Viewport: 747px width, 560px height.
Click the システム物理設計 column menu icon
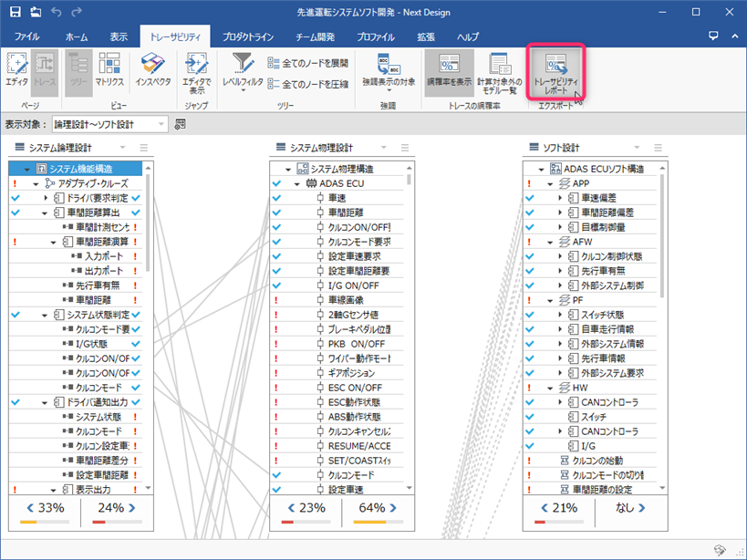point(405,148)
